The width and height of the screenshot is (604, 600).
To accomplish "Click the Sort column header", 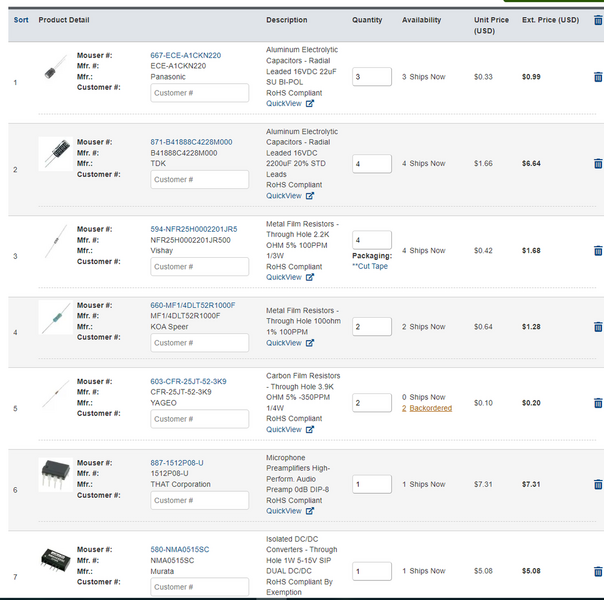I will point(21,20).
